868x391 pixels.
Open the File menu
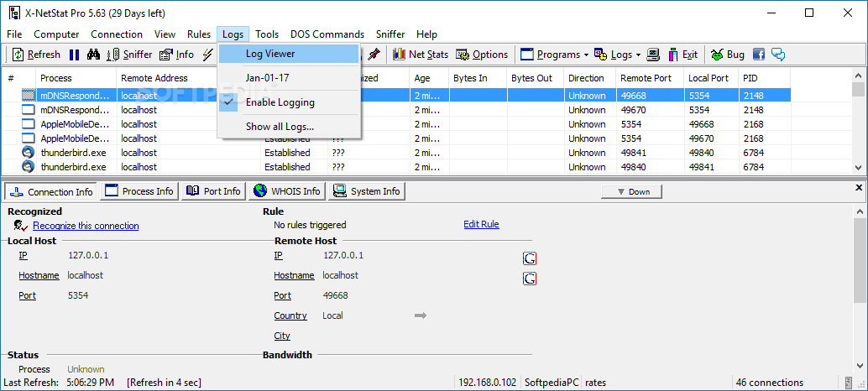(x=15, y=34)
